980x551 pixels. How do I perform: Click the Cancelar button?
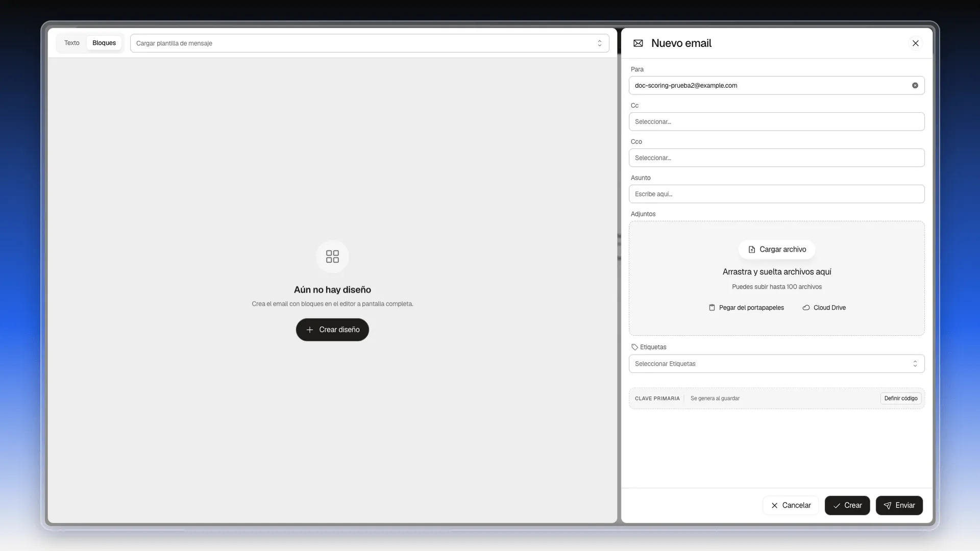pyautogui.click(x=791, y=506)
